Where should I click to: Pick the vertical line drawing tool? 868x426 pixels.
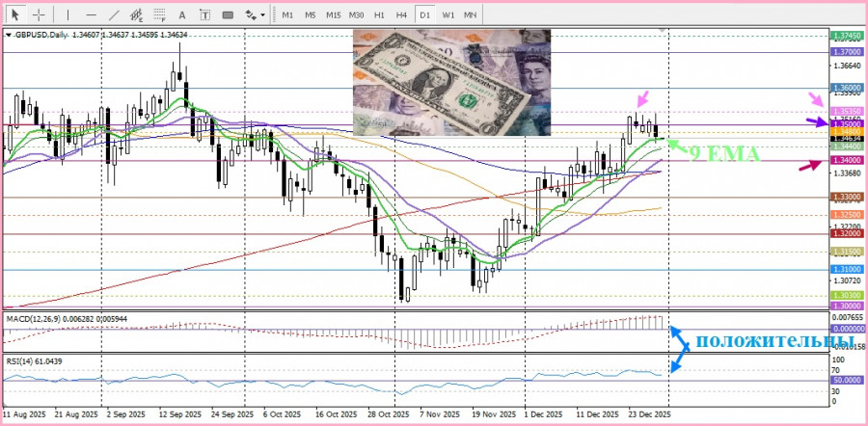(x=68, y=15)
